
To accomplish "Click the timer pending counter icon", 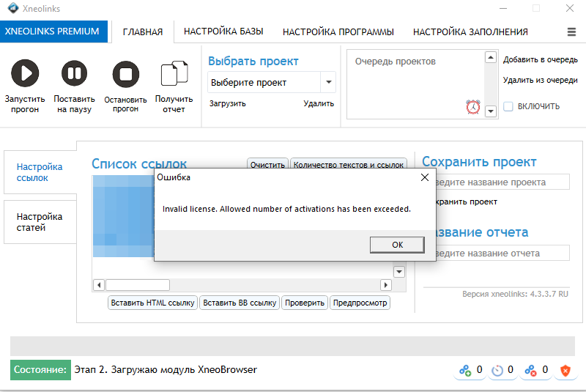I will point(497,370).
